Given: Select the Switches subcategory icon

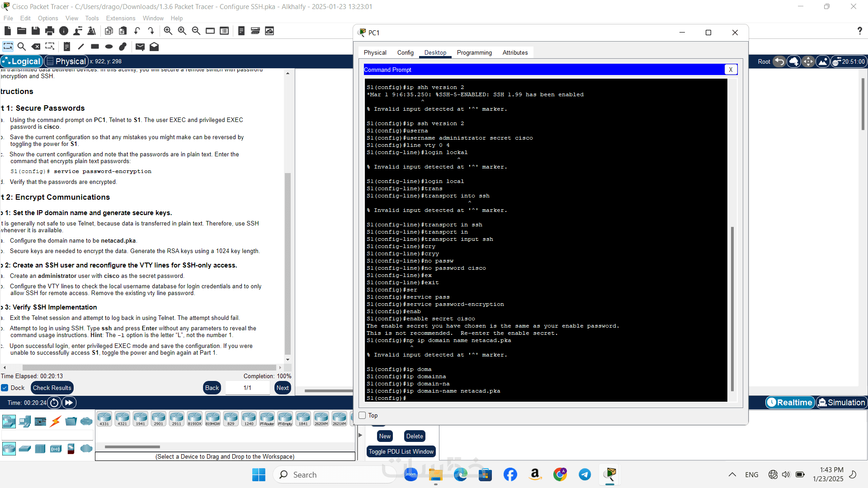Looking at the screenshot, I should (x=25, y=449).
